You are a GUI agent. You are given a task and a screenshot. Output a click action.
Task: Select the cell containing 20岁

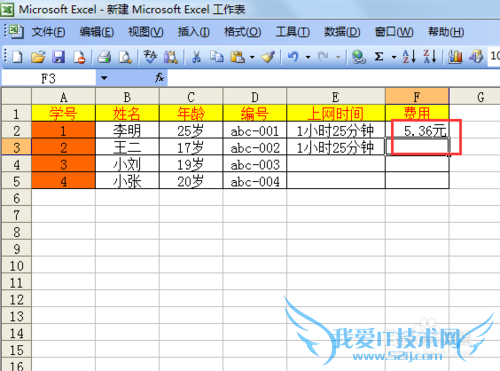click(191, 181)
